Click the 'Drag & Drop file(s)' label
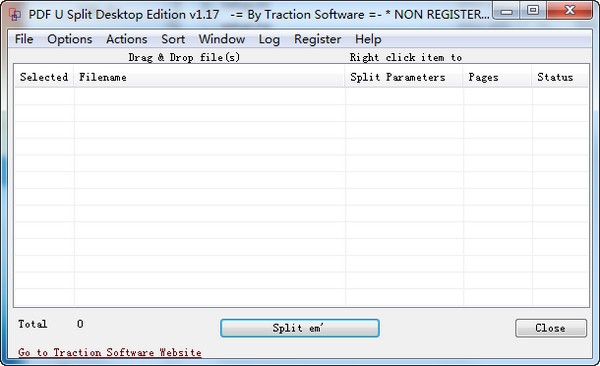Screen dimensions: 600x366 (x=184, y=57)
